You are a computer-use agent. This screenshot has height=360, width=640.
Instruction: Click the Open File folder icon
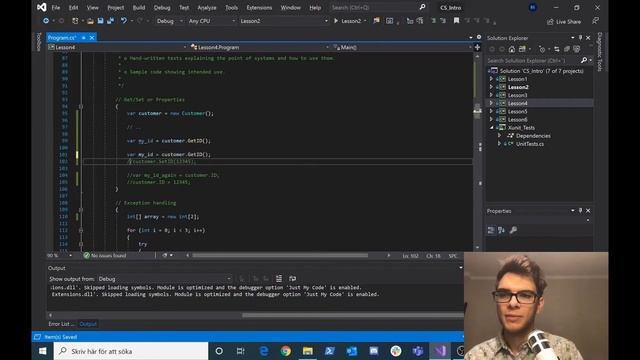(x=90, y=21)
